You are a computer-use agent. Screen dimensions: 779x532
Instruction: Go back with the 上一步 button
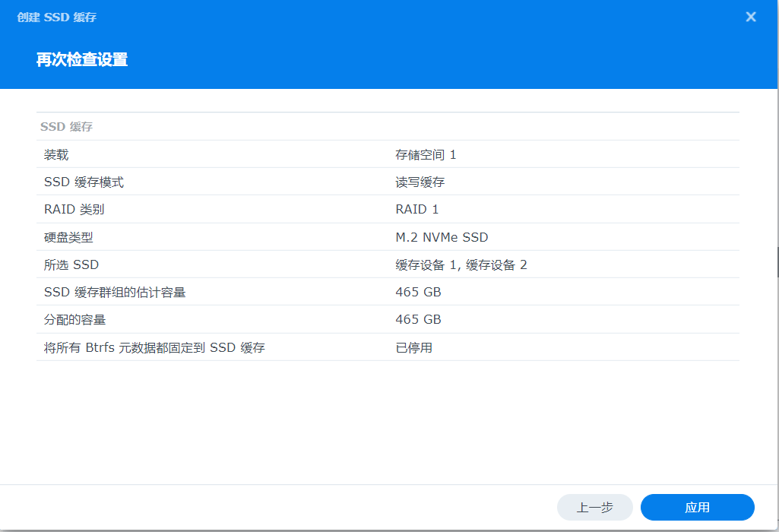point(594,508)
